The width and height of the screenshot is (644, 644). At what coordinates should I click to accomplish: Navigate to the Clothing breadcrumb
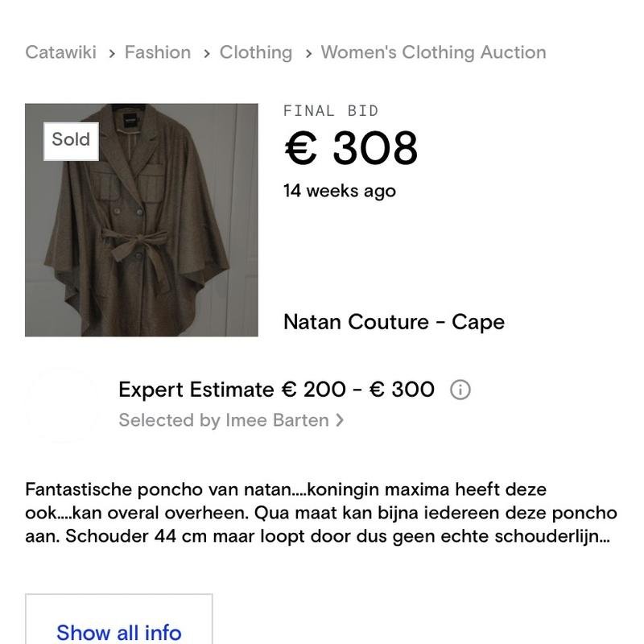tap(256, 52)
